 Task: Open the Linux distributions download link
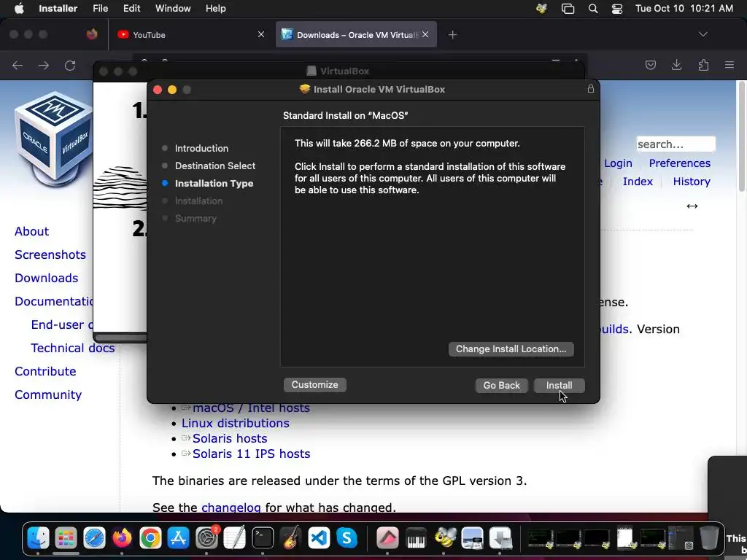pos(236,424)
